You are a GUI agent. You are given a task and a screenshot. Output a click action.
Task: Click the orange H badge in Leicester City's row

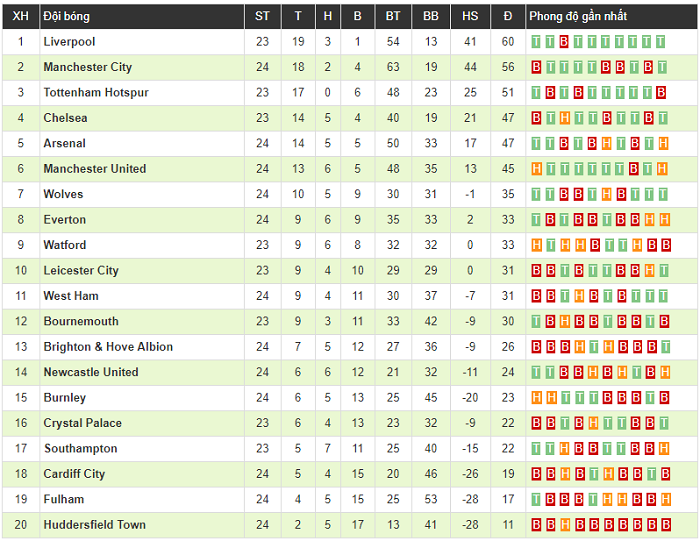(x=649, y=270)
